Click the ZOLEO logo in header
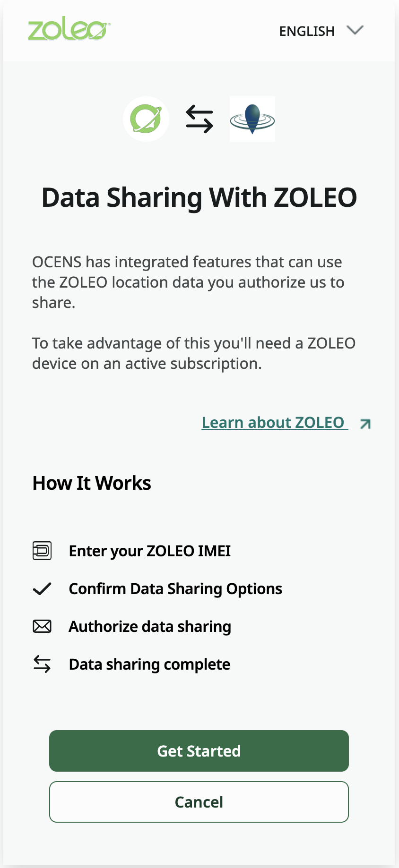This screenshot has height=868, width=399. [x=69, y=31]
